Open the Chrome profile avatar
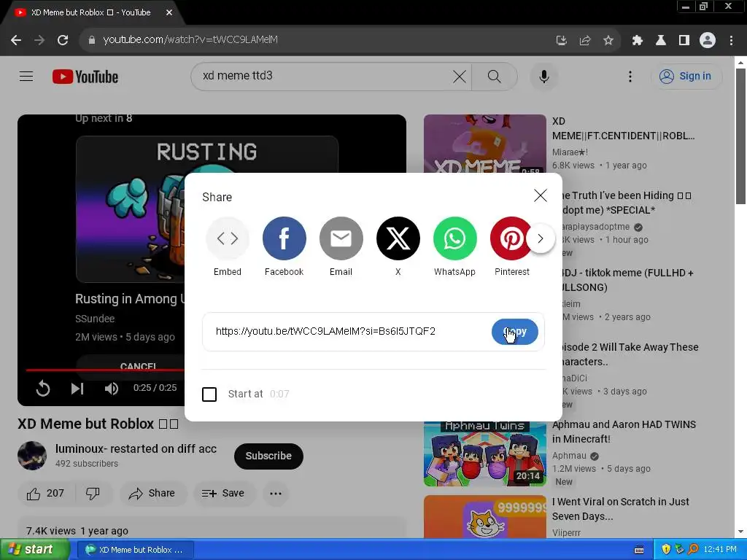The image size is (747, 560). (708, 40)
